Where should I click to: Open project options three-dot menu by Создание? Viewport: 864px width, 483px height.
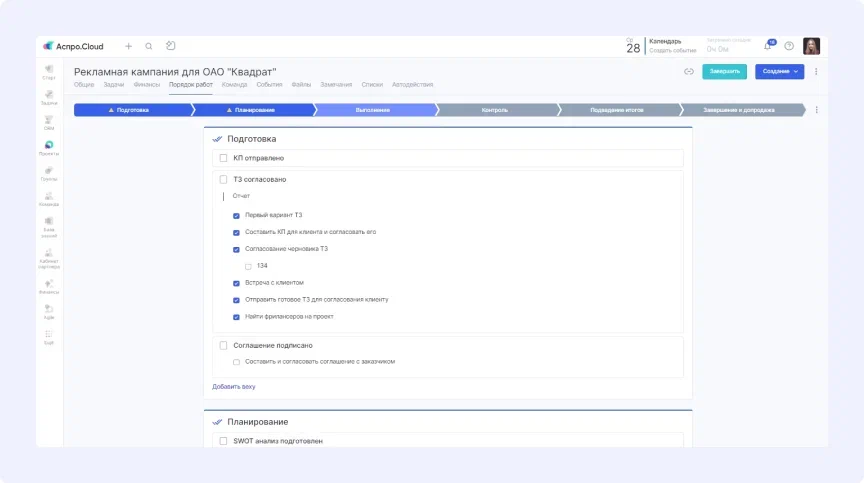click(x=816, y=72)
